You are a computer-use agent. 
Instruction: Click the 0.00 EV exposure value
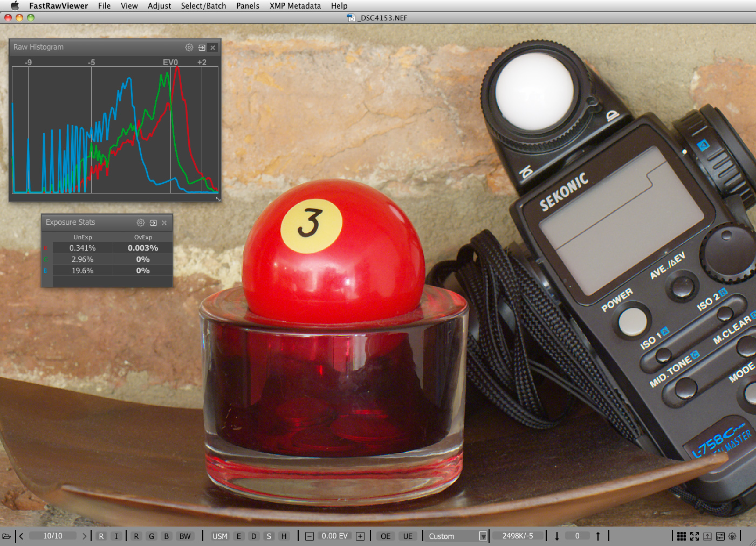[x=335, y=536]
